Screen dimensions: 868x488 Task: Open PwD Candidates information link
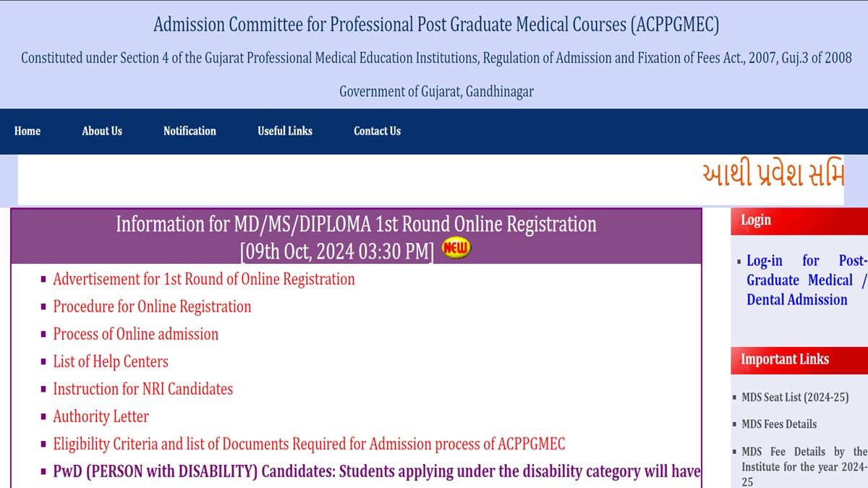tap(376, 471)
